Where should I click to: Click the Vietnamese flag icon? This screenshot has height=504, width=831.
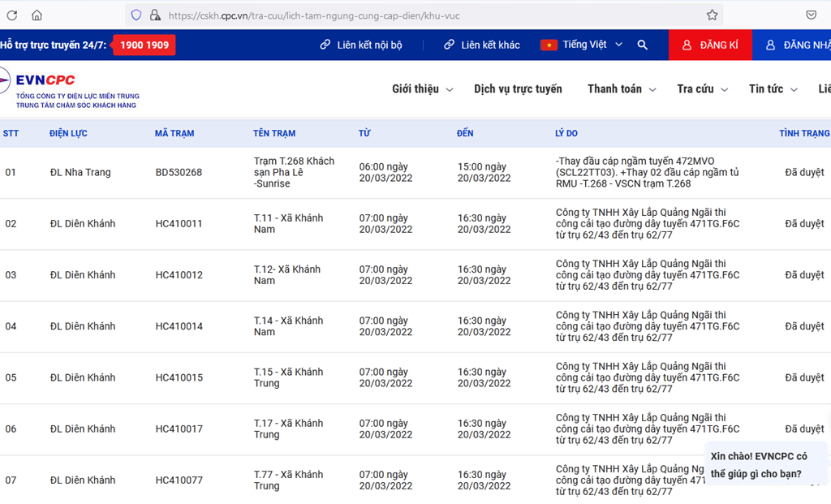click(x=549, y=45)
